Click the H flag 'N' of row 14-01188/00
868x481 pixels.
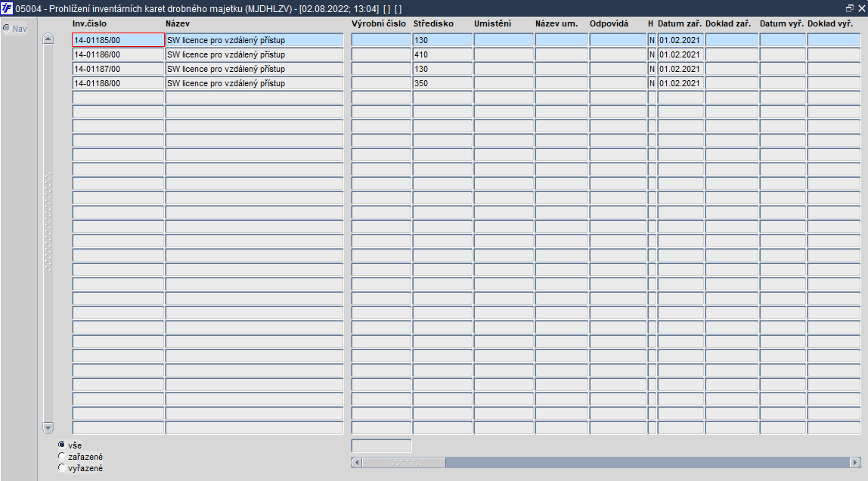pos(652,83)
